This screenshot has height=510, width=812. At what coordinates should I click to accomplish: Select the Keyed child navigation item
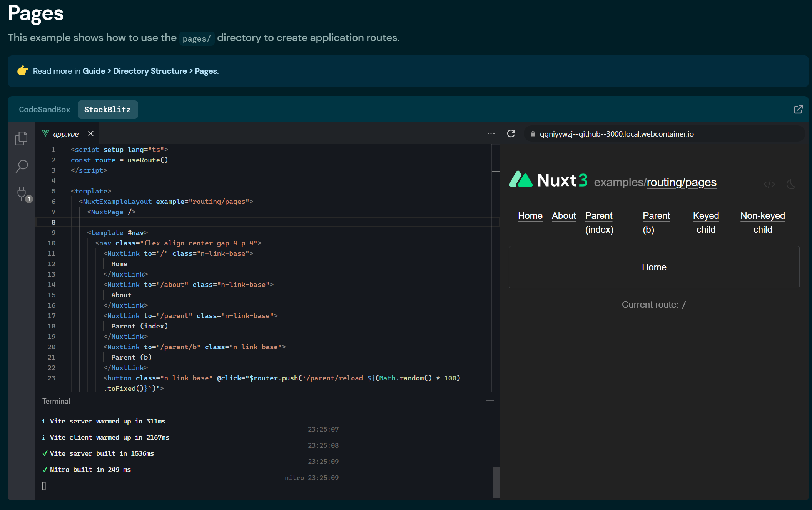706,223
